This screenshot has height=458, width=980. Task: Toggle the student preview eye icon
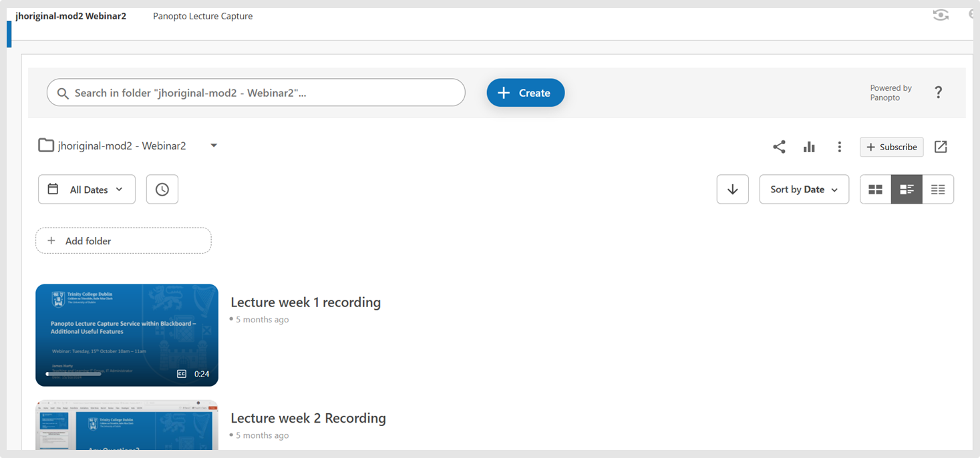[941, 15]
